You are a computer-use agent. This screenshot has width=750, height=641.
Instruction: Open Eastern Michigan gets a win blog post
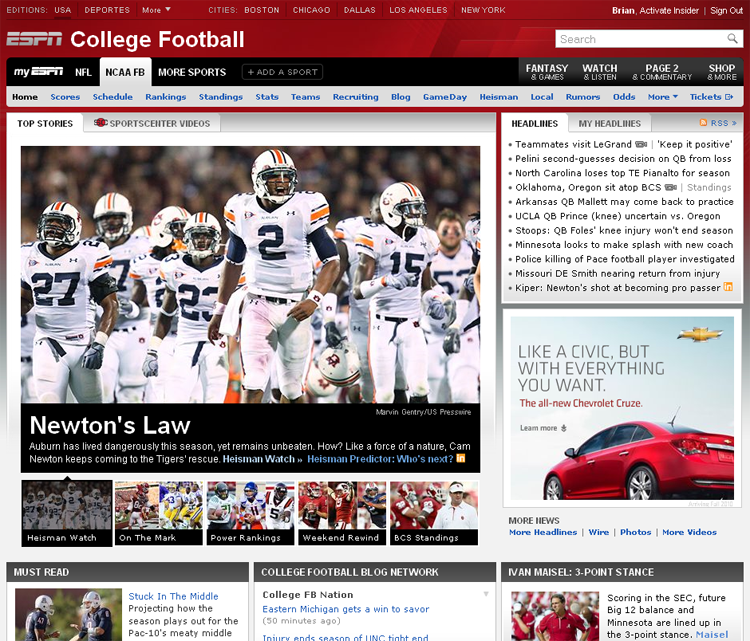click(x=345, y=609)
